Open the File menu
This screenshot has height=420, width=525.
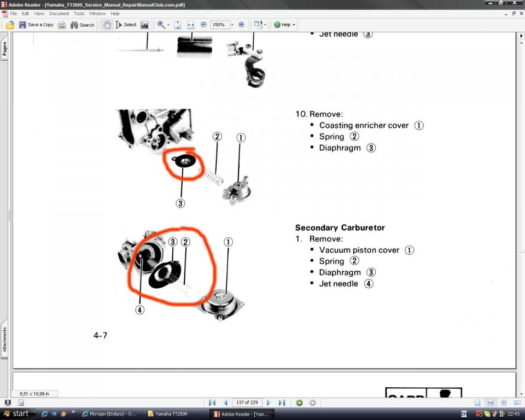point(13,14)
